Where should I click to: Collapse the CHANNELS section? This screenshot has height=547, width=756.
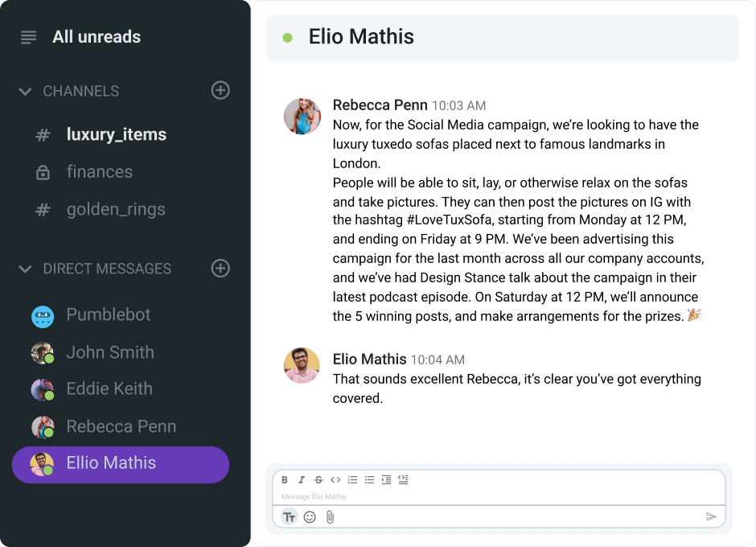click(25, 91)
